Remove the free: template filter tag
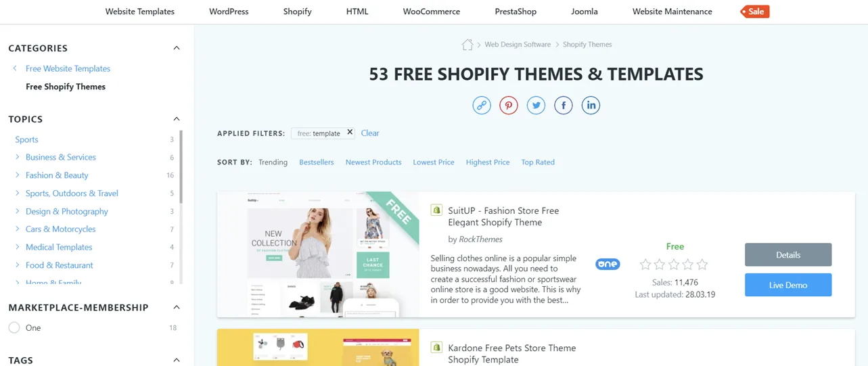The width and height of the screenshot is (868, 366). coord(350,133)
